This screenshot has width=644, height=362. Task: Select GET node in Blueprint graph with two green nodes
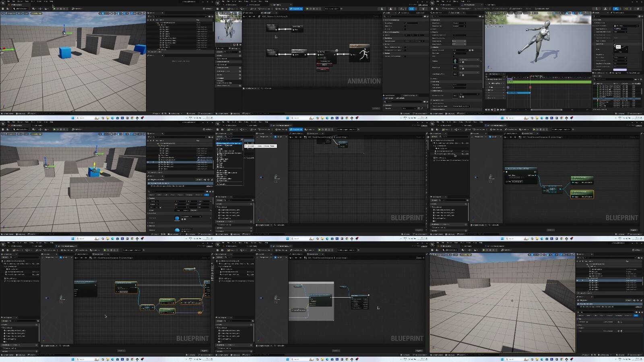(552, 189)
